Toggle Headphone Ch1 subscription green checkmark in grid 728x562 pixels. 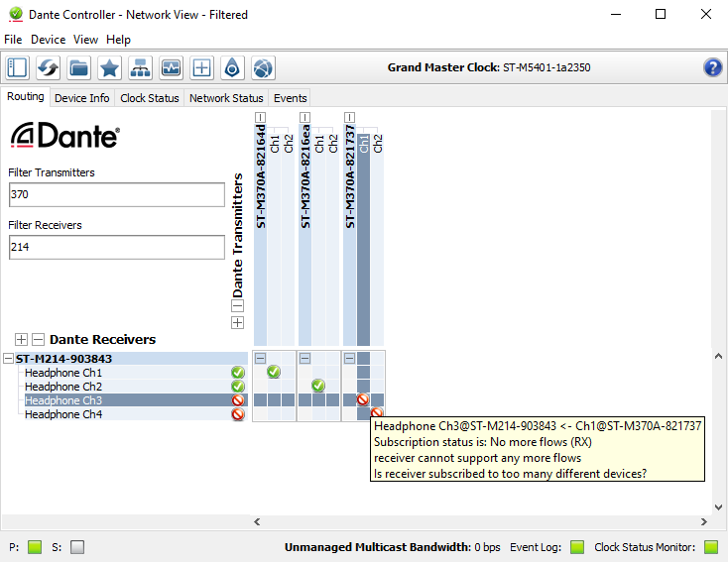pos(274,372)
